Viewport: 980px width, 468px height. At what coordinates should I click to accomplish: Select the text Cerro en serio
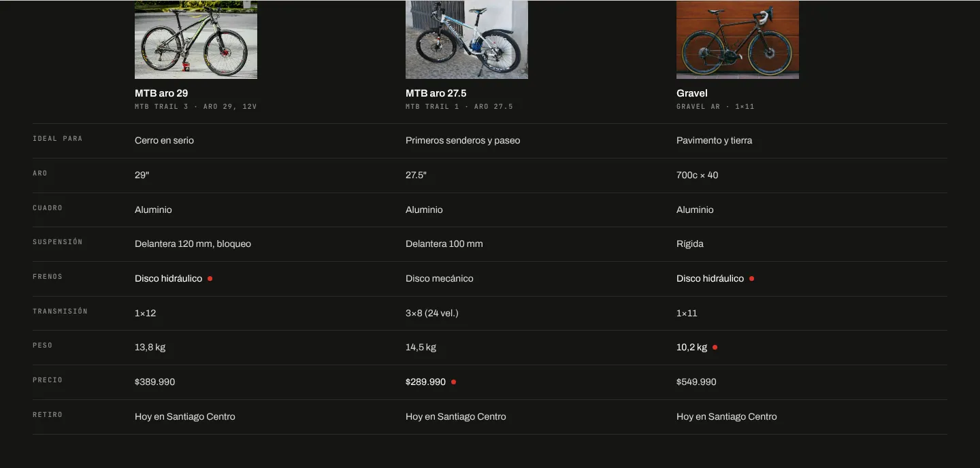coord(164,141)
